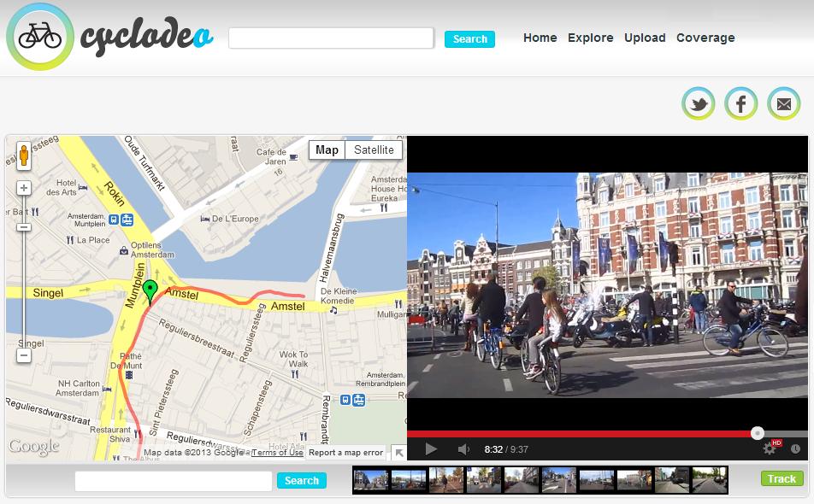The width and height of the screenshot is (814, 504).
Task: Select the Map view type
Action: coord(327,150)
